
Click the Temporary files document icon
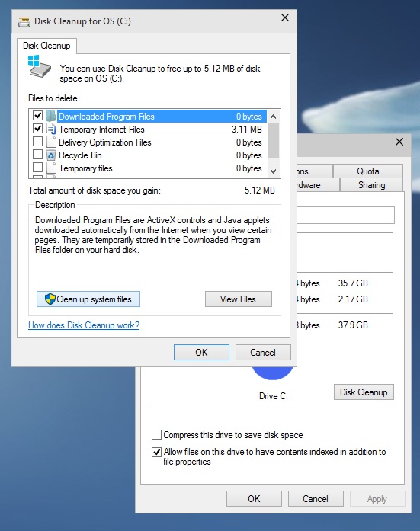(51, 168)
